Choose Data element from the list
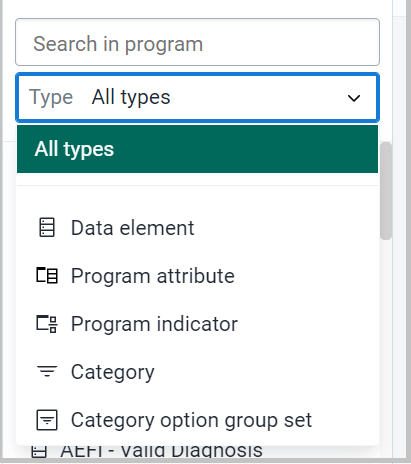 [197, 228]
